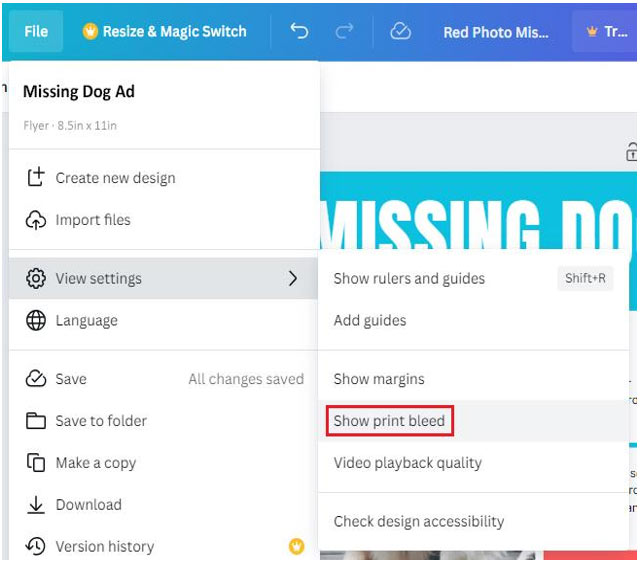Choose Make a copy from menu
Viewport: 640px width, 564px height.
(95, 463)
